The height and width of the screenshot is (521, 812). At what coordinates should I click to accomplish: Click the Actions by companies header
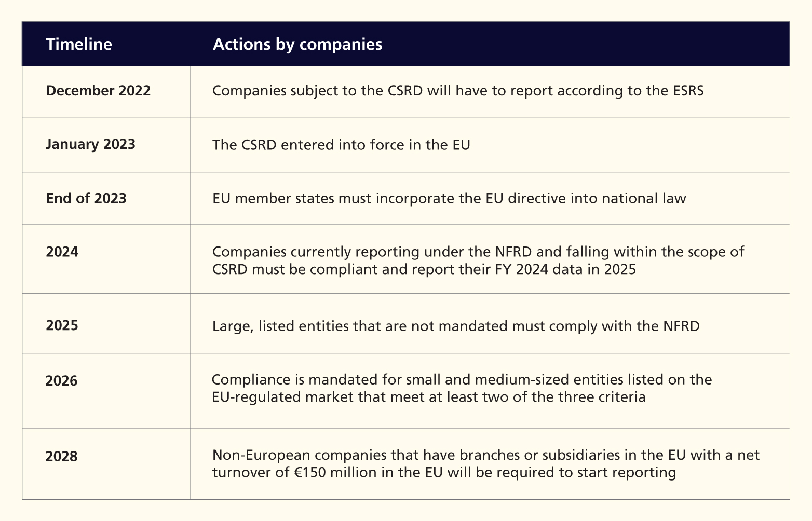[297, 44]
